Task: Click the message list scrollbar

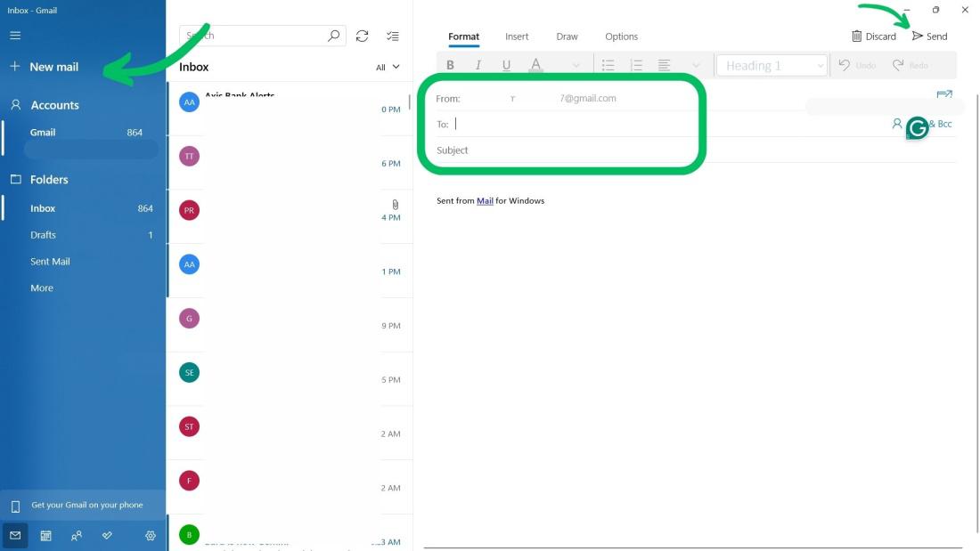Action: pyautogui.click(x=410, y=101)
